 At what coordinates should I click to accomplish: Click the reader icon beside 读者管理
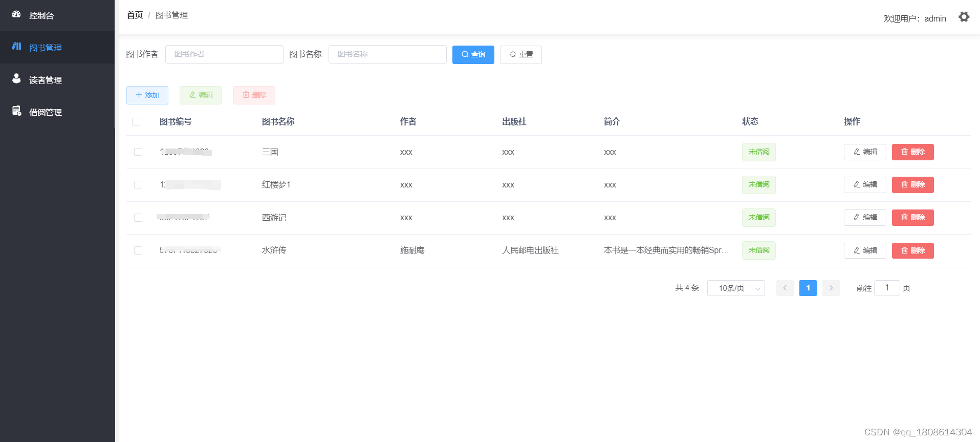pyautogui.click(x=16, y=79)
